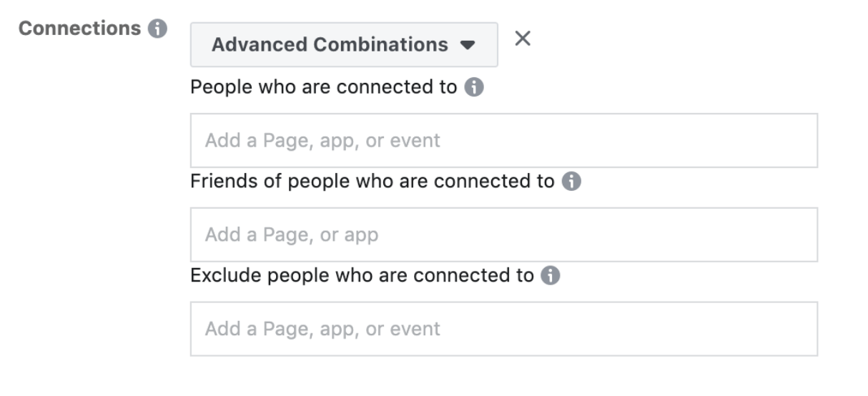Click the People who are connected to label
This screenshot has width=868, height=396.
tap(323, 87)
